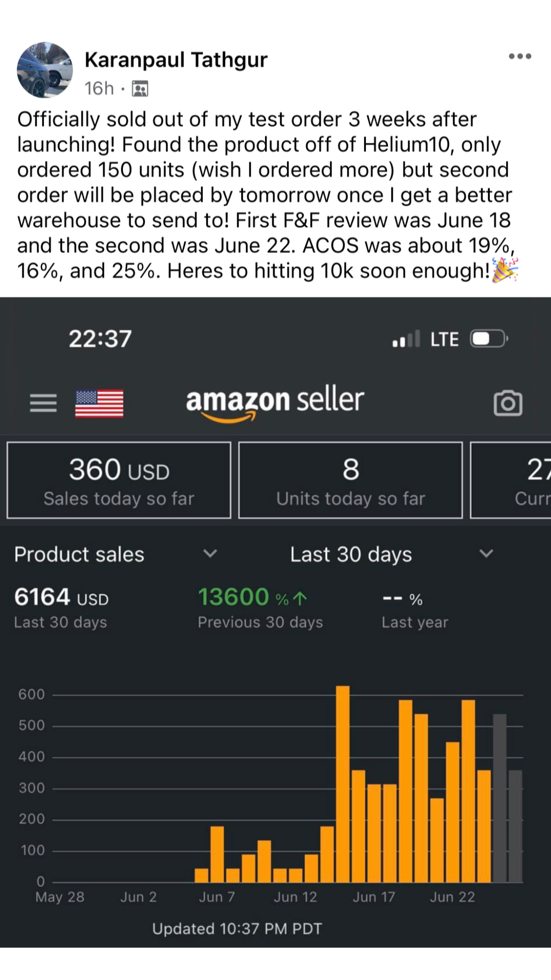Tap the US flag marketplace icon

[99, 403]
